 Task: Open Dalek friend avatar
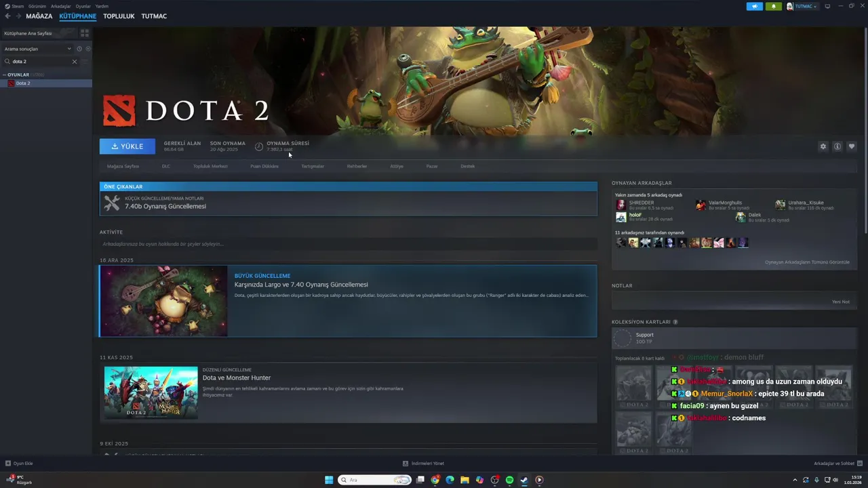coord(741,217)
